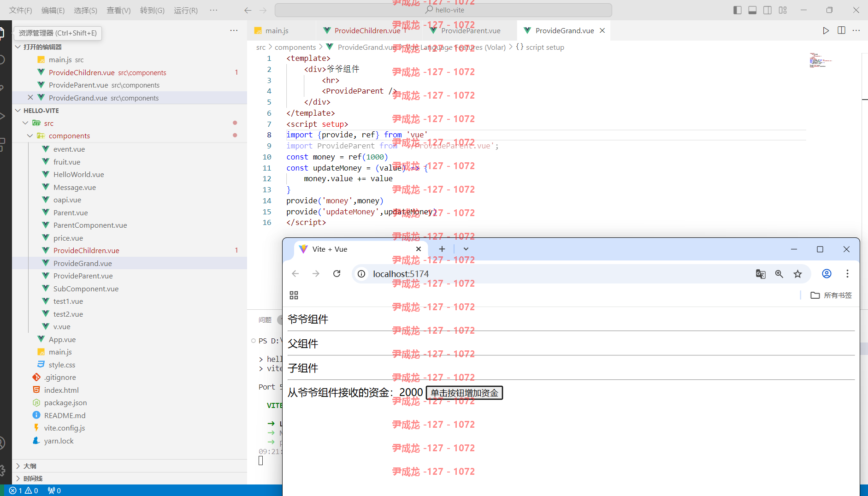Open the 编辑(E) menu
Image resolution: width=868 pixels, height=496 pixels.
tap(53, 10)
